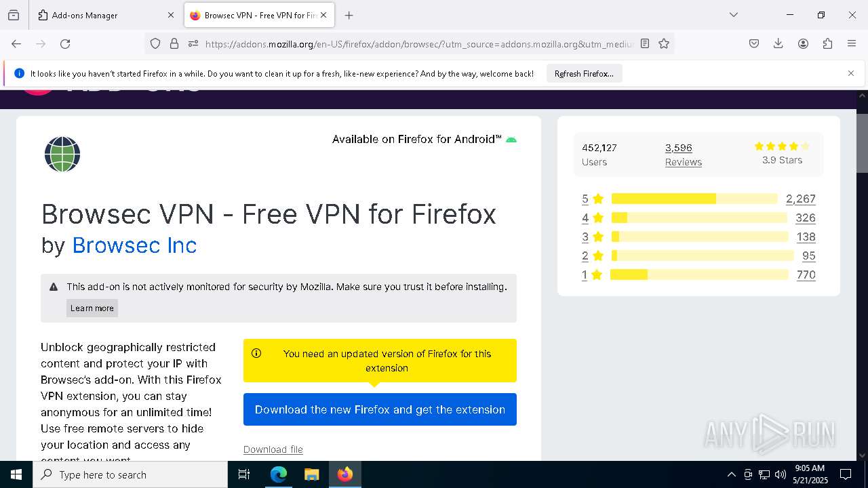Screen dimensions: 868x488
Task: Open the Windows Start menu
Action: 16,474
